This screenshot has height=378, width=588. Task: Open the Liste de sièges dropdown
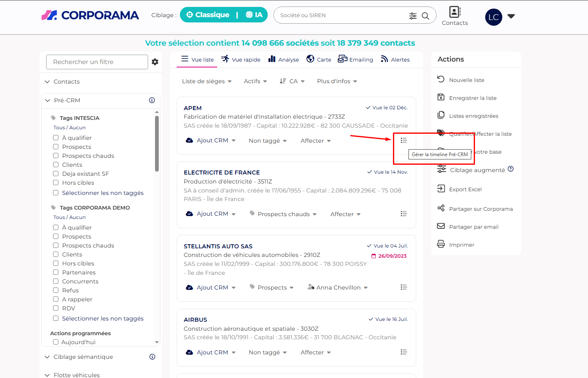[206, 81]
